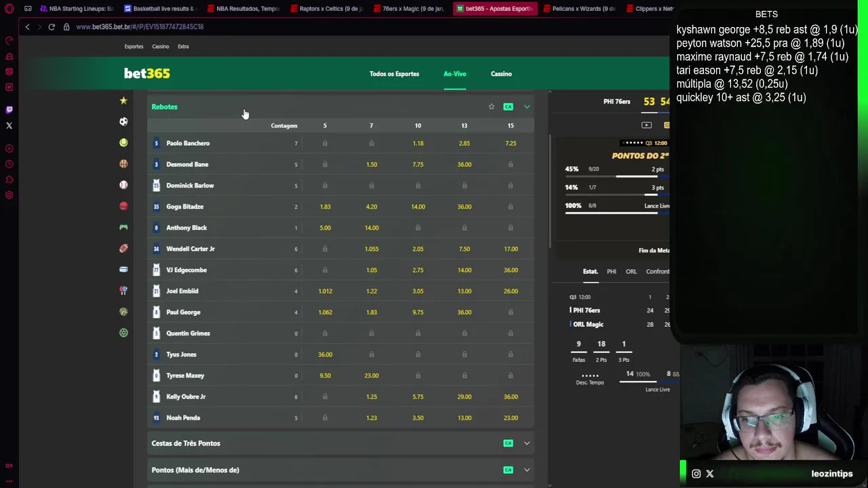Favorite the Rebotes market with star
Viewport: 868px width, 488px height.
click(492, 106)
